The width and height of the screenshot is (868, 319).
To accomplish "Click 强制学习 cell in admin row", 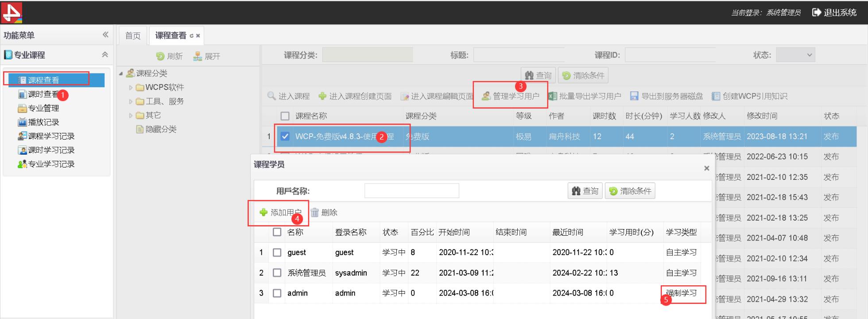I will coord(682,293).
